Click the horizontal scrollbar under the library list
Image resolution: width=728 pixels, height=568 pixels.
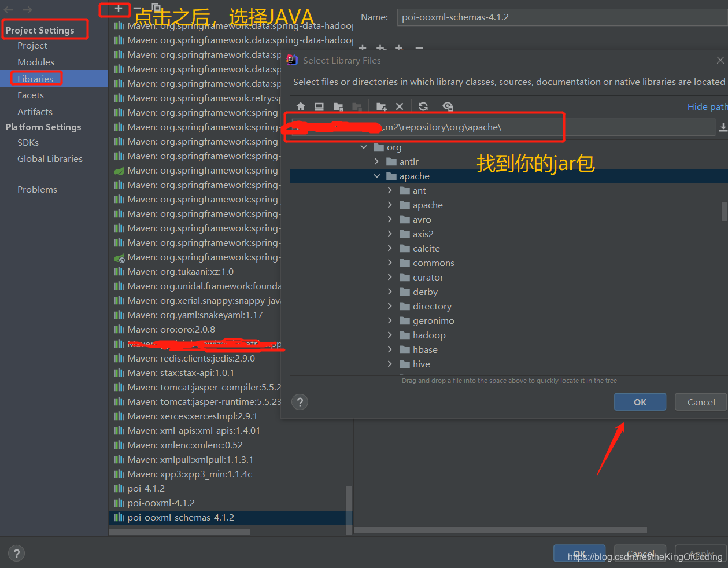[x=180, y=532]
